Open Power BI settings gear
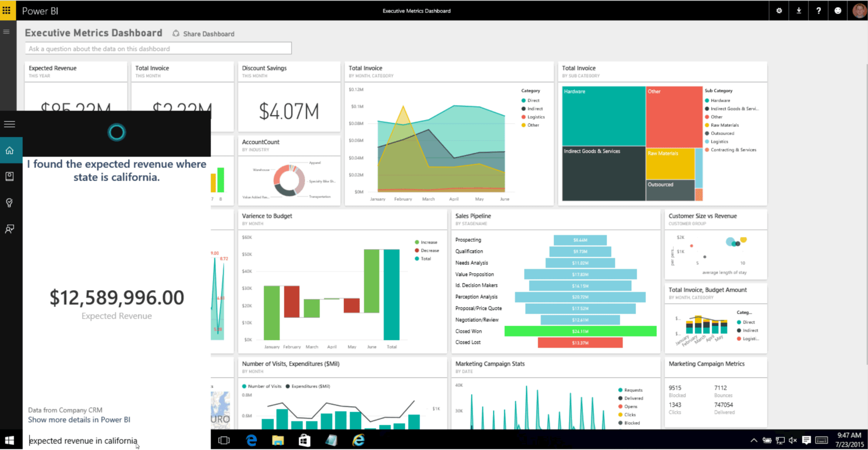Viewport: 868px width, 450px height. 778,10
